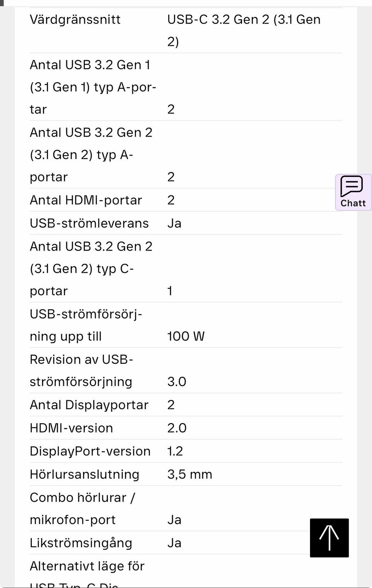Click the Alternativt läge för label
The height and width of the screenshot is (588, 372).
(87, 566)
